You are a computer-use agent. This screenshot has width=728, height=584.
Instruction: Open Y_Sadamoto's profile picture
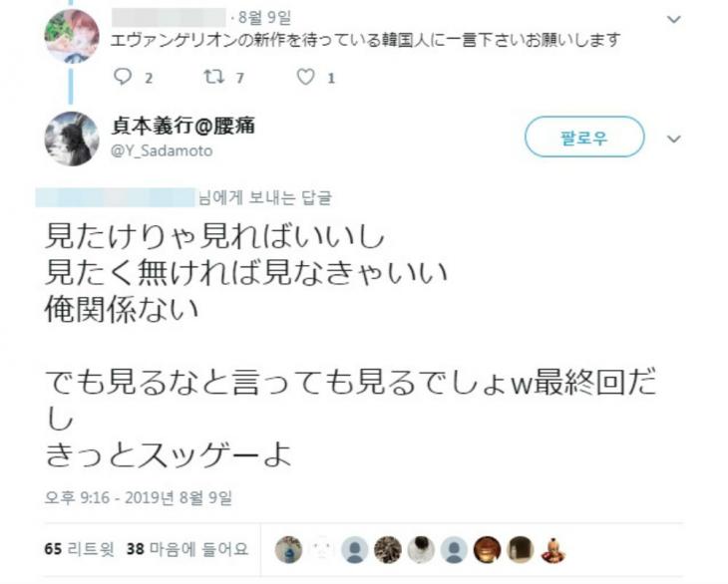(x=72, y=139)
